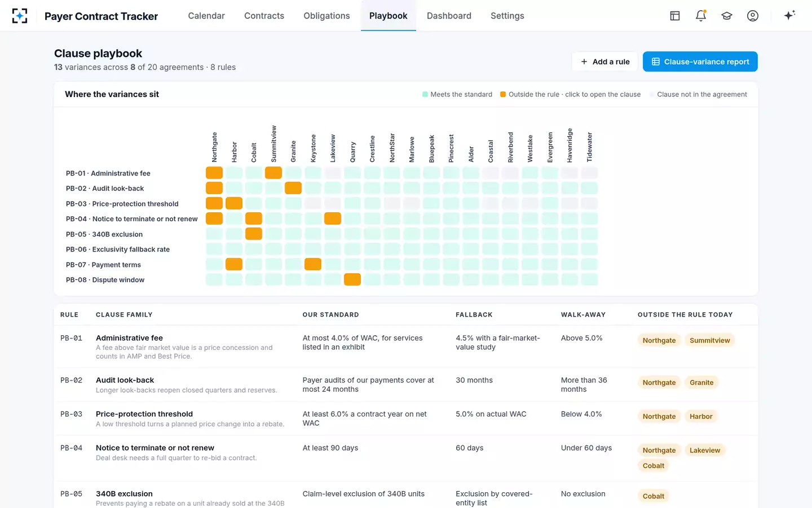Open Lakeview variance cell for PB-04 Notice row
The width and height of the screenshot is (812, 508).
click(333, 218)
